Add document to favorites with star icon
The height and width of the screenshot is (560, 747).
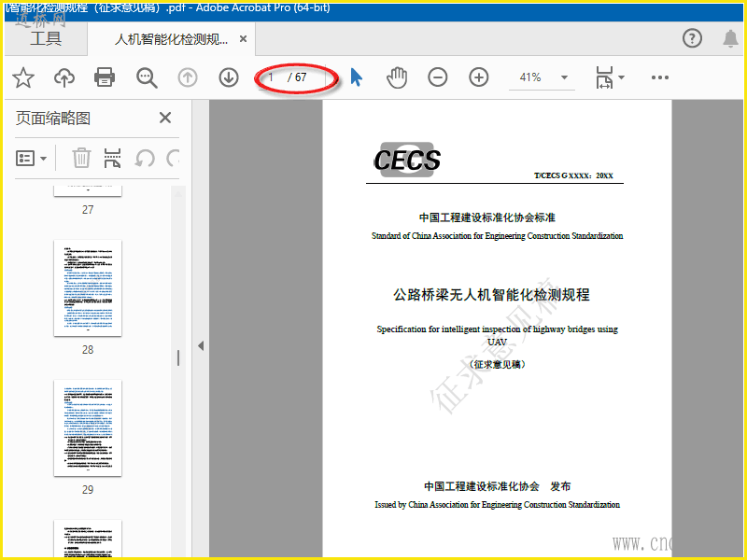point(22,77)
